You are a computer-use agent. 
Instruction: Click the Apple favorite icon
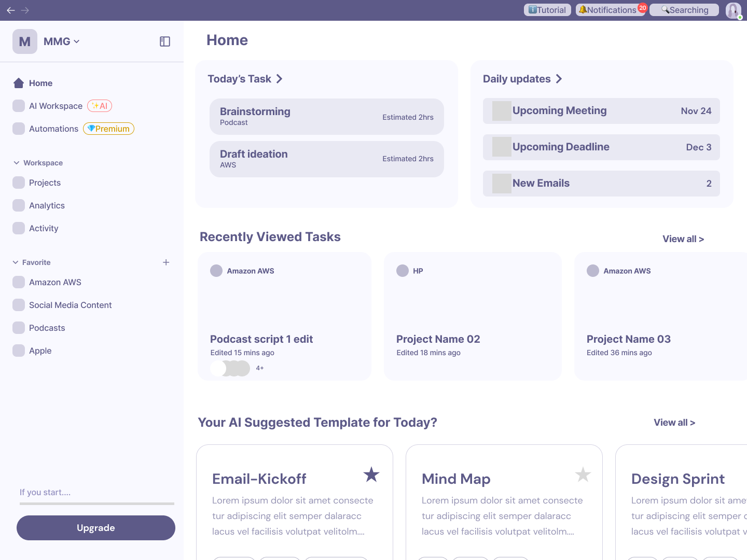point(19,351)
